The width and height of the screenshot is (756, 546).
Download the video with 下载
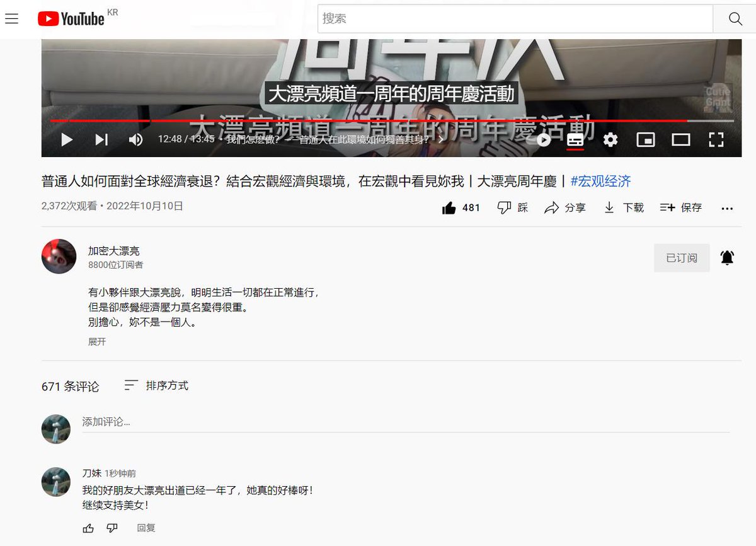tap(624, 207)
